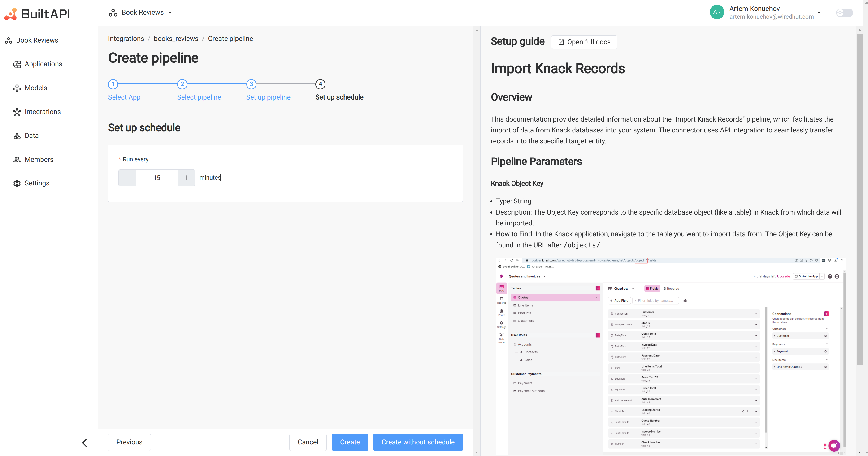The image size is (868, 456).
Task: Click the main panel scroll down arrow
Action: click(x=477, y=452)
